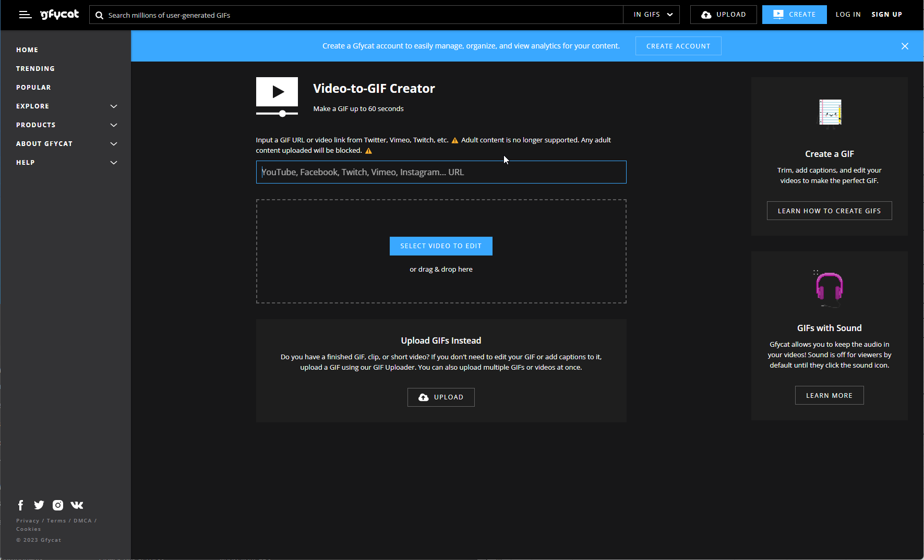Click the 'Create a GIF' heading
The width and height of the screenshot is (924, 560).
pos(830,154)
